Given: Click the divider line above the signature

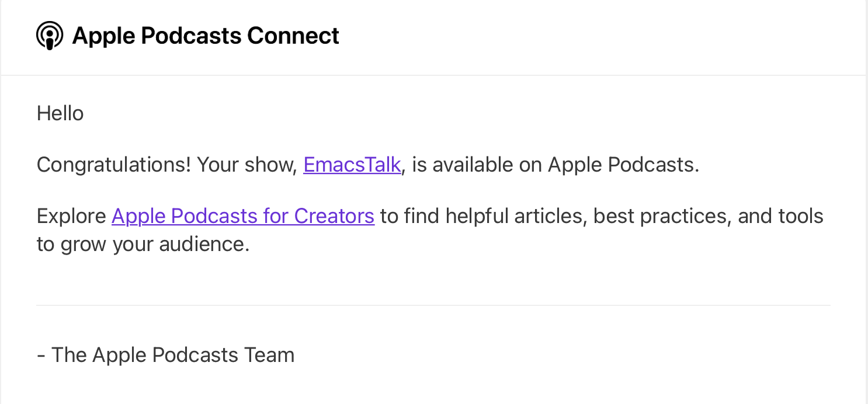Looking at the screenshot, I should (433, 305).
